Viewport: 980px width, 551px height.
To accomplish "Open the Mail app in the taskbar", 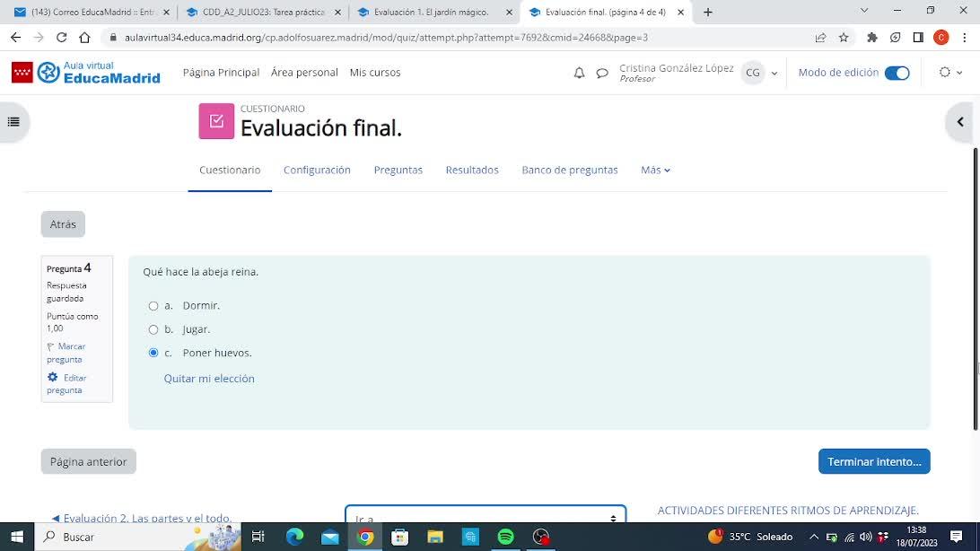I will pyautogui.click(x=330, y=537).
